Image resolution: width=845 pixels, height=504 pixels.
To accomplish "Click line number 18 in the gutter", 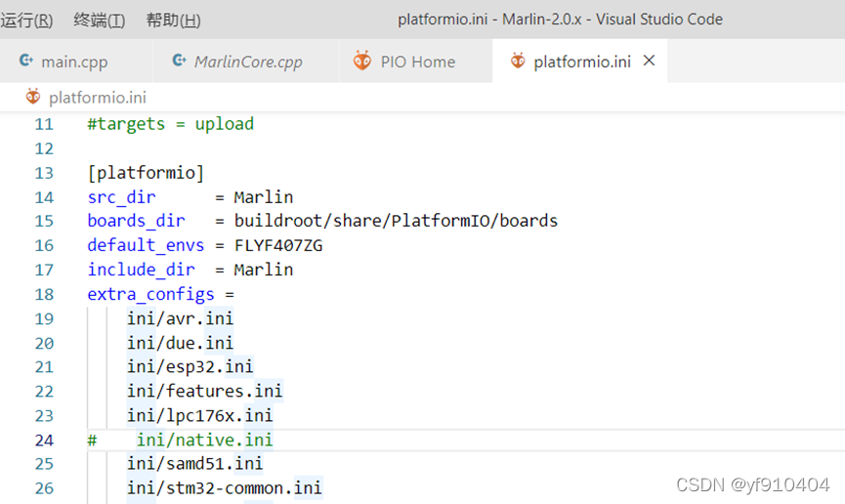I will [44, 294].
